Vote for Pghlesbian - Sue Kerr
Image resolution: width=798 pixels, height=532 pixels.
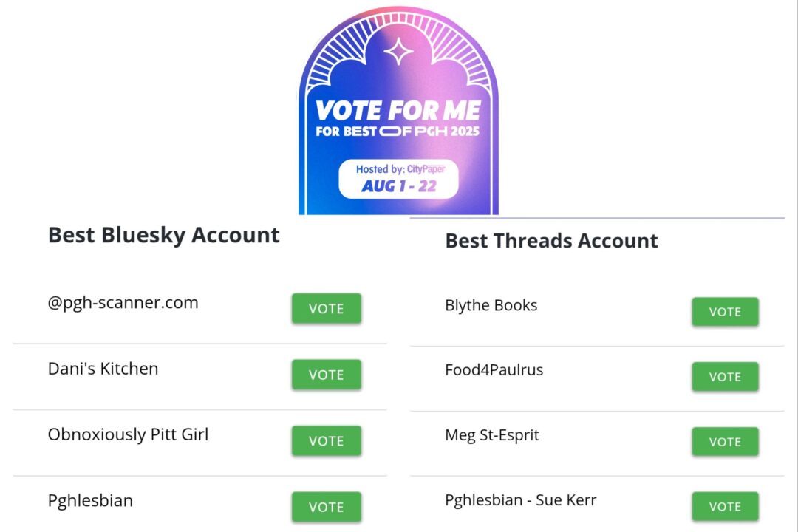[725, 507]
